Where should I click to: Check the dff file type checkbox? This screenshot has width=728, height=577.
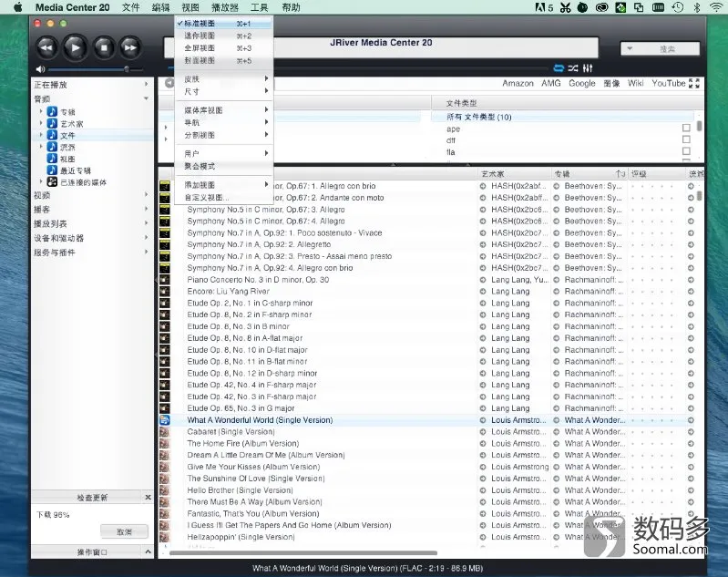click(686, 139)
